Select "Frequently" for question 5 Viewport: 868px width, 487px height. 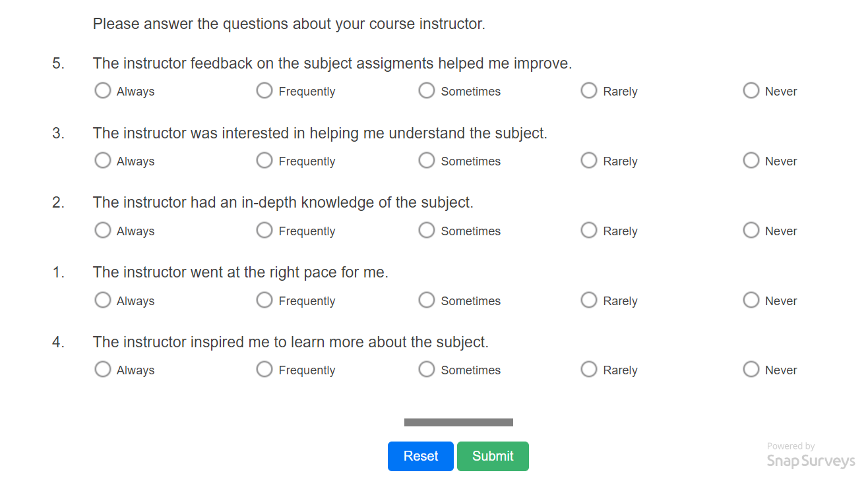coord(264,90)
